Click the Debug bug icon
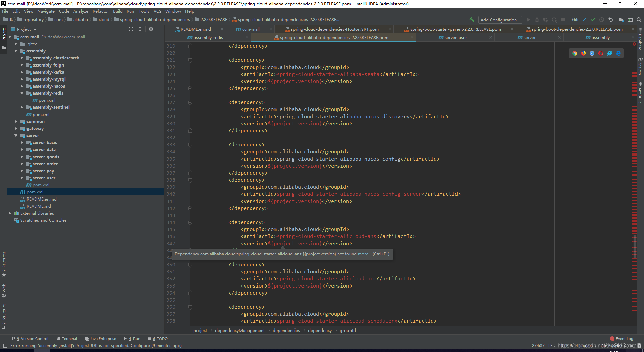Viewport: 644px width, 352px height. (537, 20)
